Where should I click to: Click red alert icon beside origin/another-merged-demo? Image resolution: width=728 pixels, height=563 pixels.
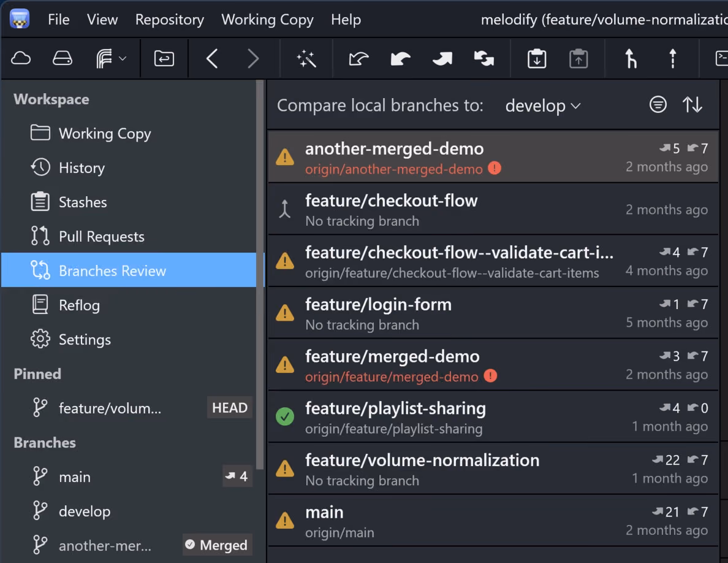click(x=495, y=168)
